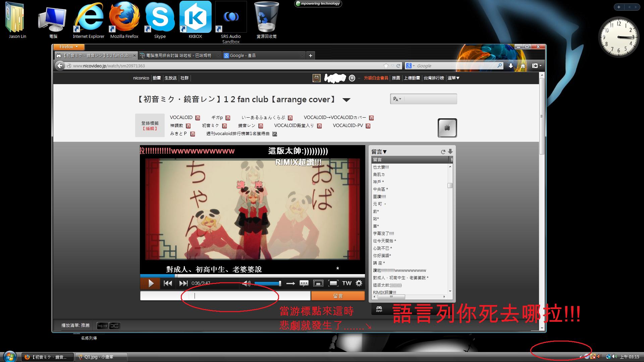Click the APP gamepad icon

[x=379, y=309]
